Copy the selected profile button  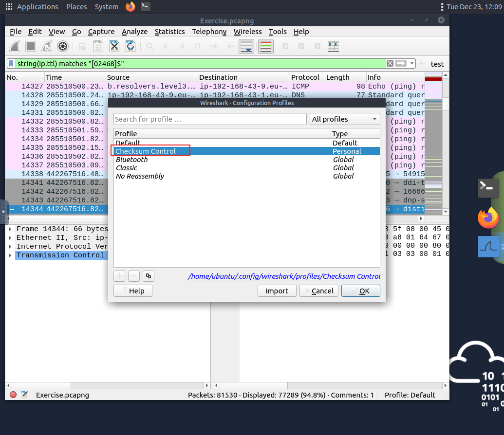click(x=149, y=276)
